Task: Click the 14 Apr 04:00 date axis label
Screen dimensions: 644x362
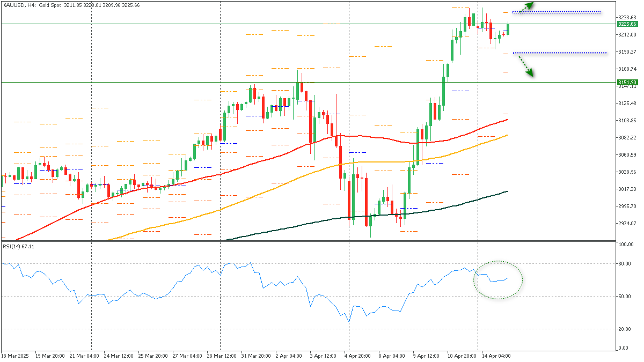Action: (x=496, y=356)
